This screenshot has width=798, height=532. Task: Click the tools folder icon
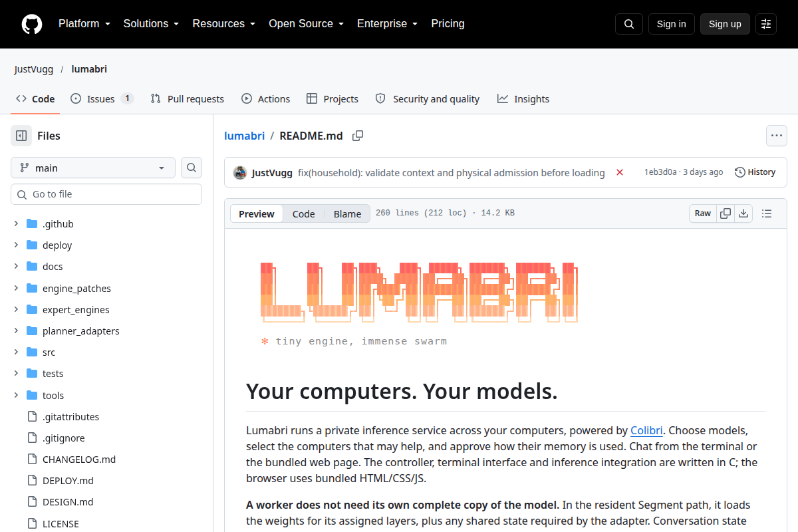coord(32,396)
